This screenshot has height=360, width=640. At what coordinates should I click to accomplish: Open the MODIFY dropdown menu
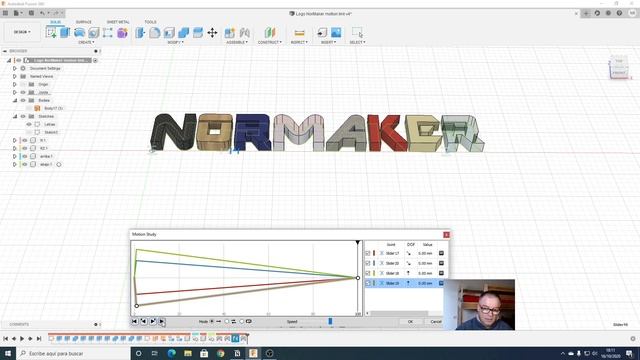tap(176, 42)
